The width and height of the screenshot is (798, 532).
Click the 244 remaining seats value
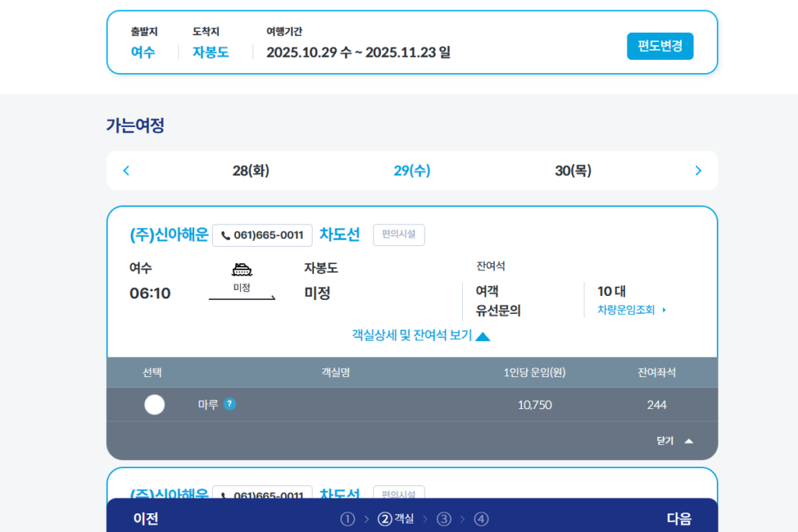(656, 405)
